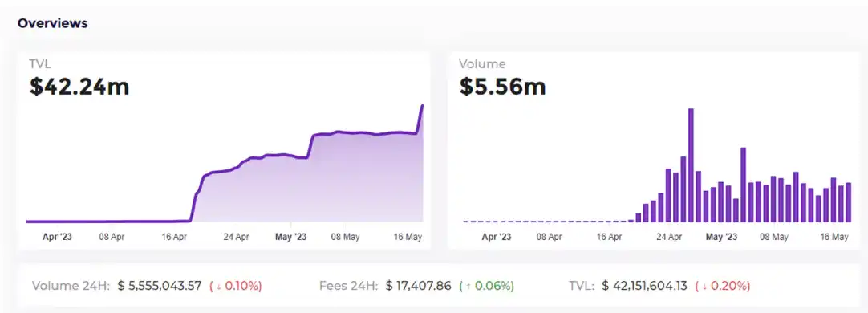
Task: Click the TVL chart title label
Action: 40,63
